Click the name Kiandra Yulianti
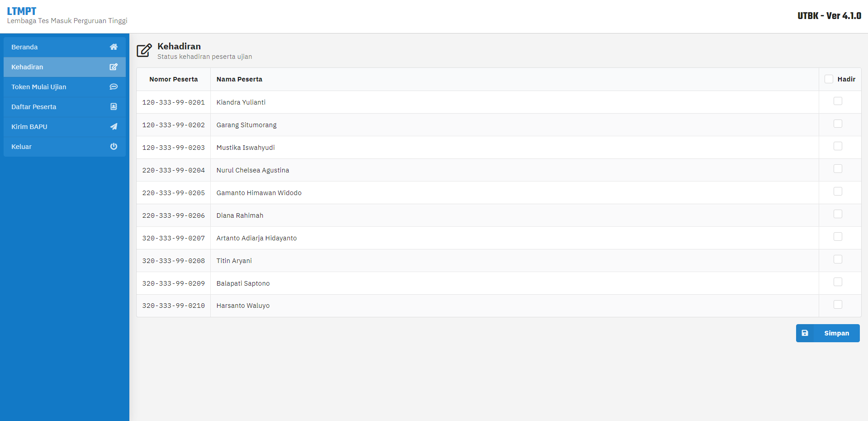Screen dimensions: 868x421 (241, 102)
